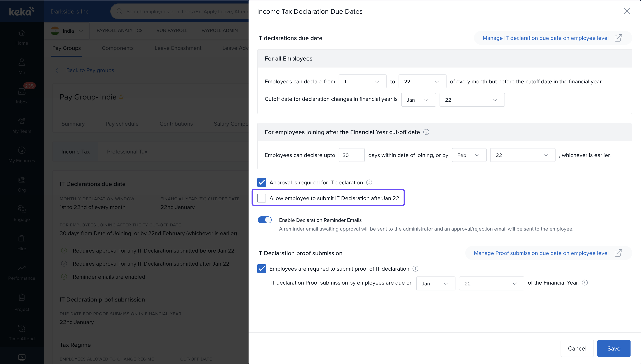Click the My Finances dollar icon

point(22,150)
